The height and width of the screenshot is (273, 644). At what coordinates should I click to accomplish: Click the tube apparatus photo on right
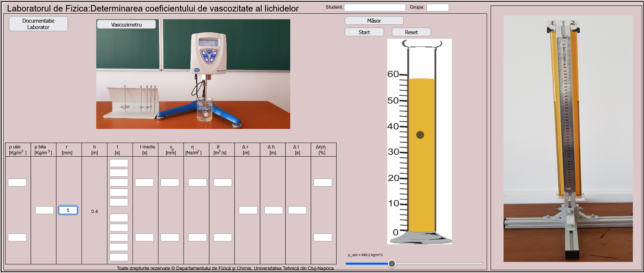click(x=567, y=138)
